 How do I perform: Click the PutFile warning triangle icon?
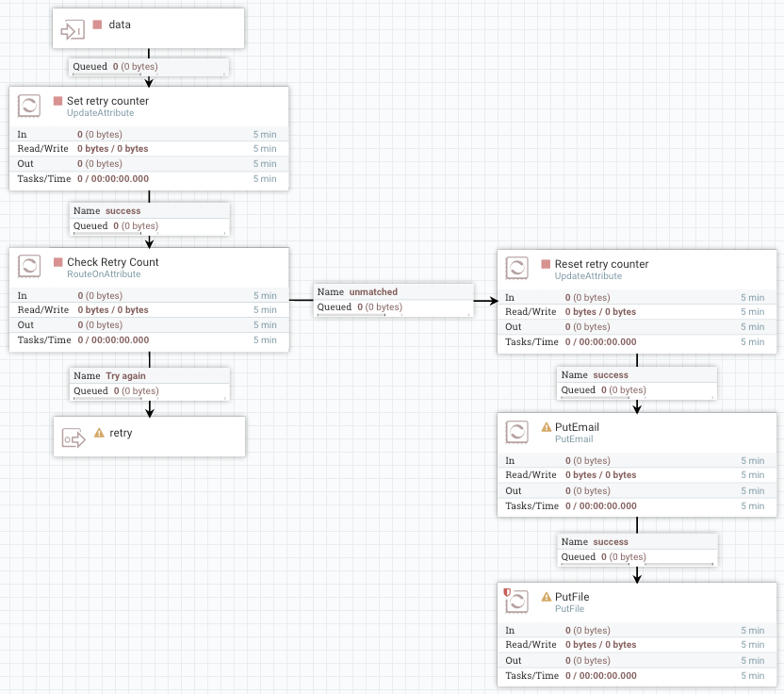546,597
